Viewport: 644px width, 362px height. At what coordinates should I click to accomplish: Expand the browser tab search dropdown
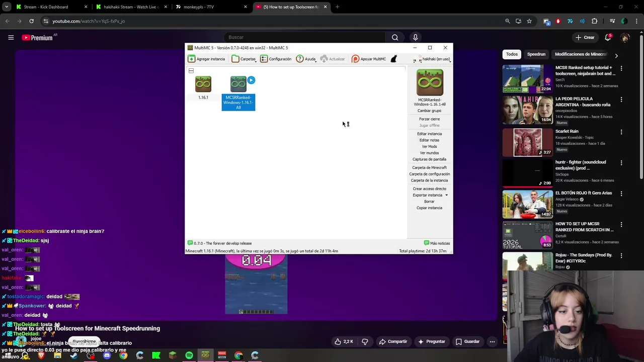7,7
